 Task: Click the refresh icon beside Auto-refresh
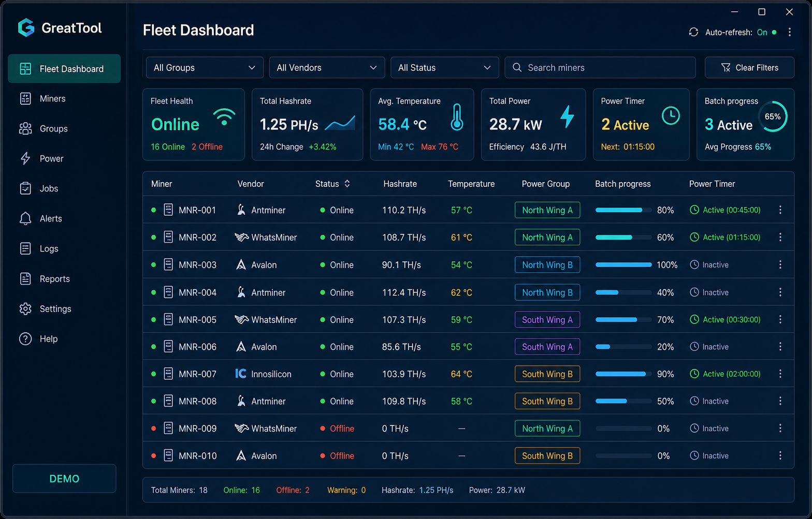(x=693, y=32)
